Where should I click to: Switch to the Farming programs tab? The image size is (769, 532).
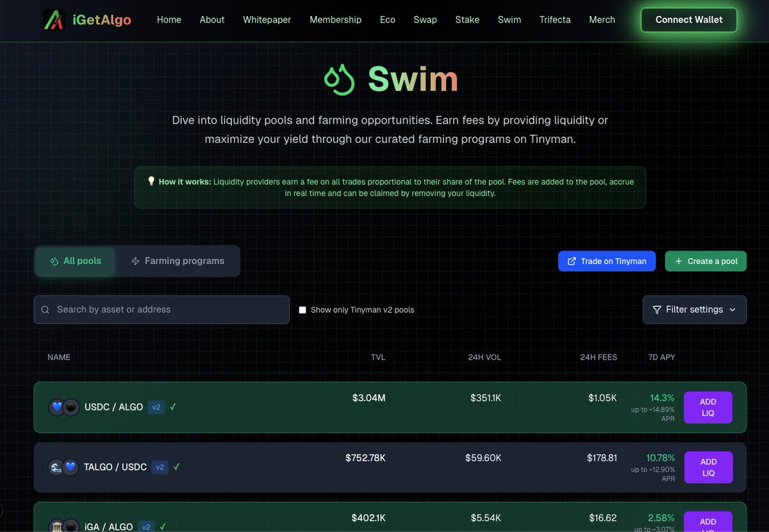pyautogui.click(x=178, y=262)
